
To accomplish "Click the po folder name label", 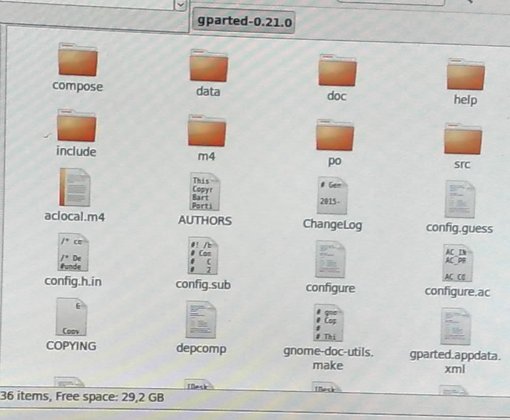I will click(335, 161).
